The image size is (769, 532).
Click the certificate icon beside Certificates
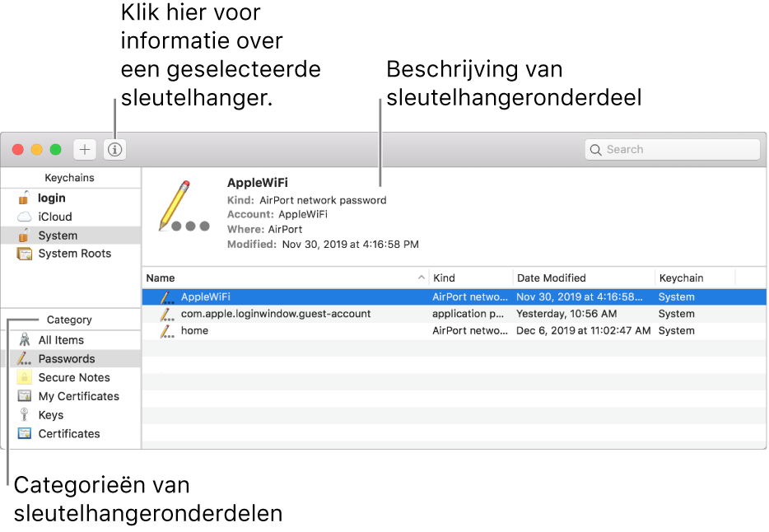tap(25, 433)
